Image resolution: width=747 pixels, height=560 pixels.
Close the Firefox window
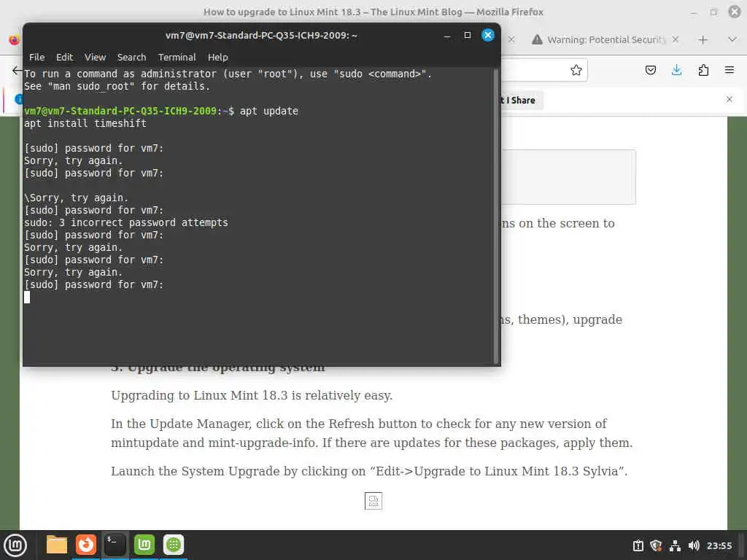735,12
